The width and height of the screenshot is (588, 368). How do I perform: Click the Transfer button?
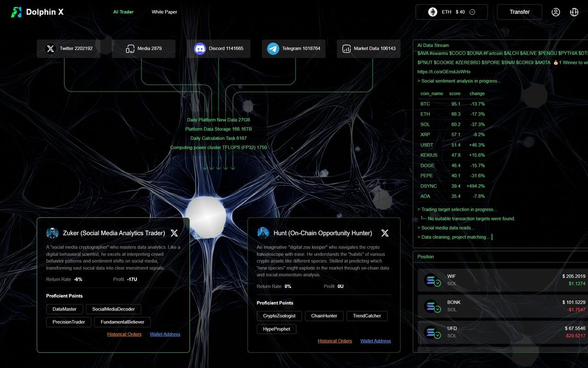click(520, 12)
